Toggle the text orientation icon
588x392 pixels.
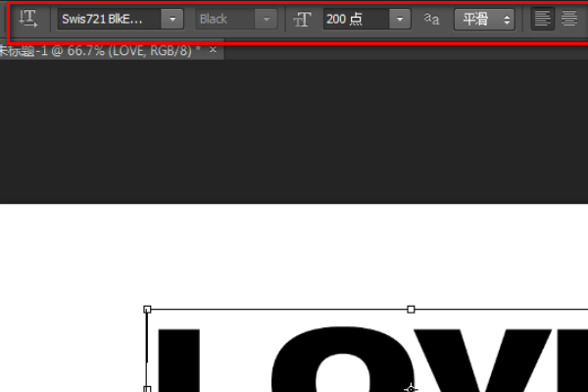pyautogui.click(x=28, y=19)
